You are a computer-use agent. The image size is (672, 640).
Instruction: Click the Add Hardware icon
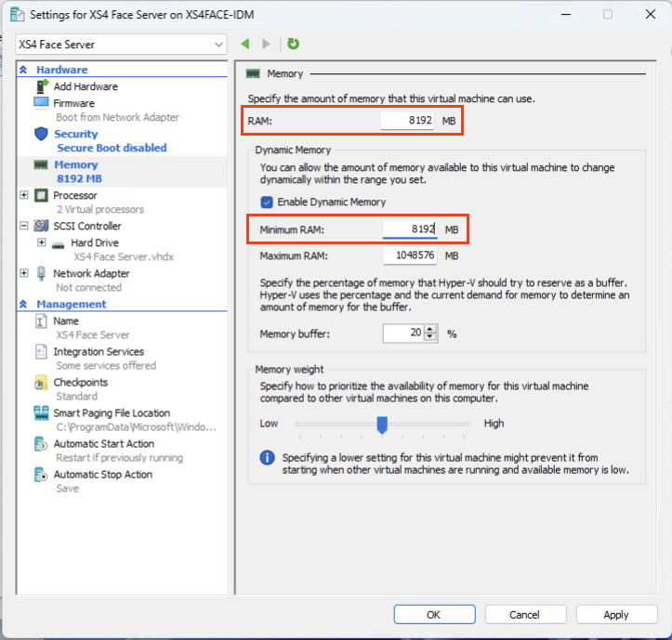click(42, 86)
